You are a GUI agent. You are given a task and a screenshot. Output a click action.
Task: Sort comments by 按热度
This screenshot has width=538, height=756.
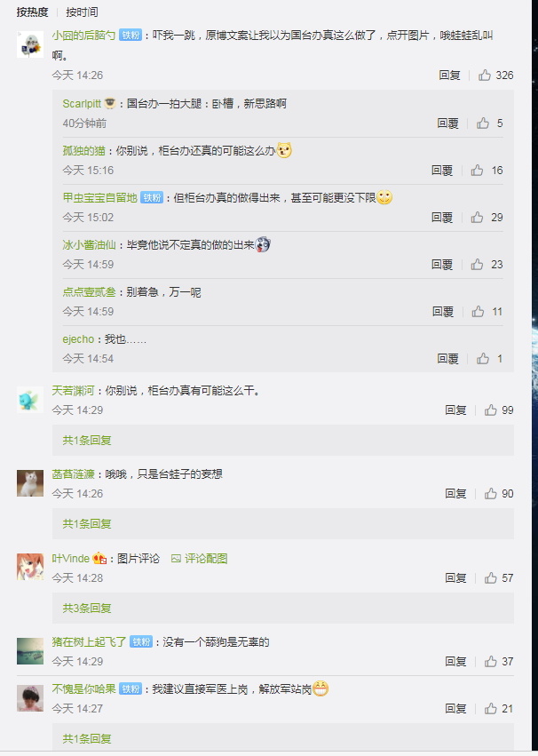click(32, 12)
